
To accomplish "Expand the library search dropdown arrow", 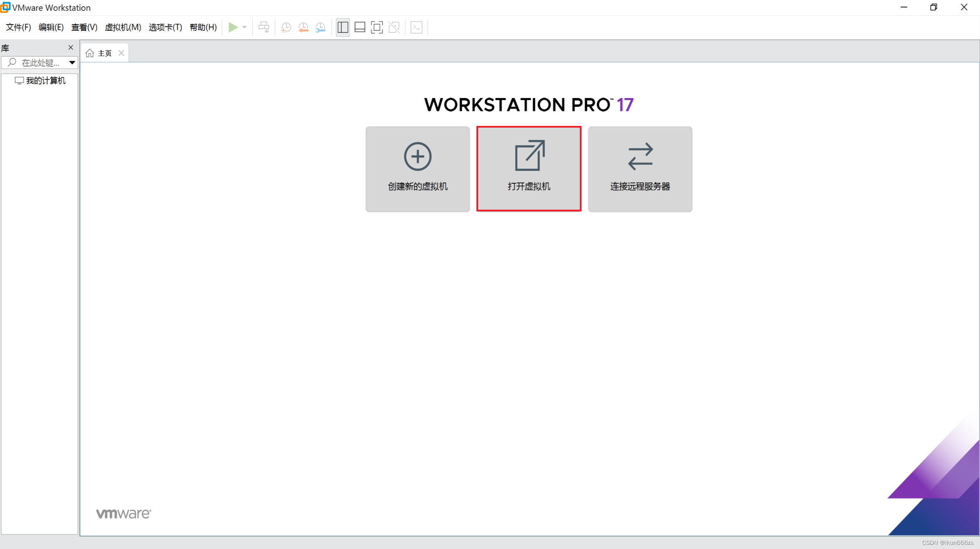I will coord(72,63).
